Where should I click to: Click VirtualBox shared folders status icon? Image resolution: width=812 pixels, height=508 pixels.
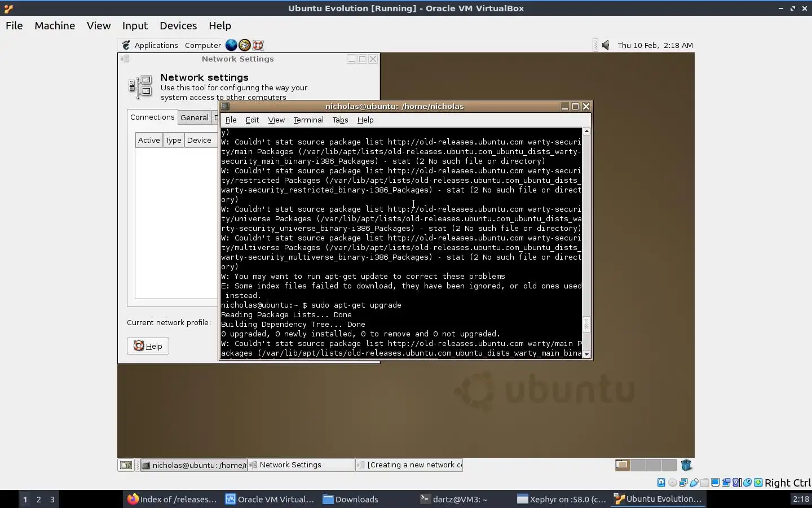pos(705,483)
